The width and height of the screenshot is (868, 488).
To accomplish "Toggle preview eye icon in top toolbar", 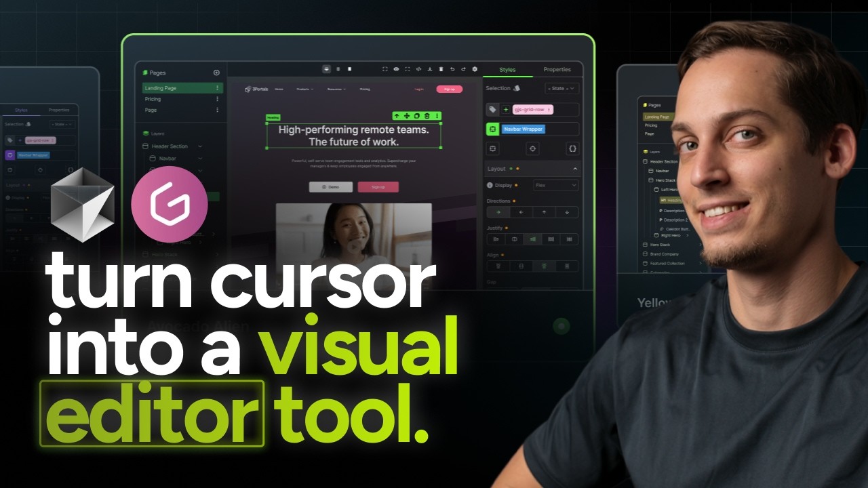I will [396, 69].
